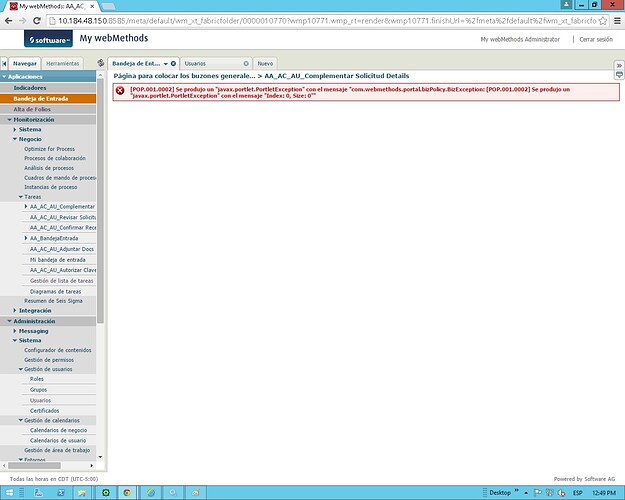The height and width of the screenshot is (500, 625).
Task: Open AA_AC_AU_Revisar Solicitud task
Action: pyautogui.click(x=63, y=217)
